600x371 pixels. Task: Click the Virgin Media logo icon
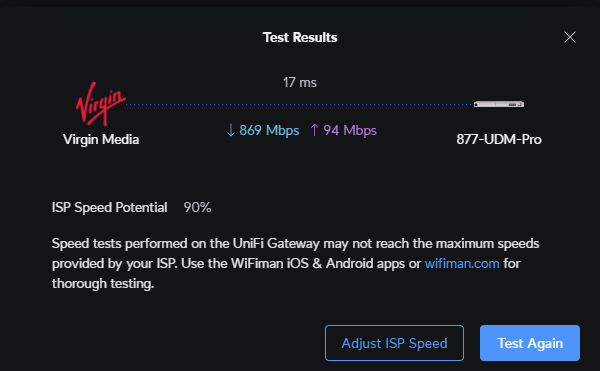point(101,104)
